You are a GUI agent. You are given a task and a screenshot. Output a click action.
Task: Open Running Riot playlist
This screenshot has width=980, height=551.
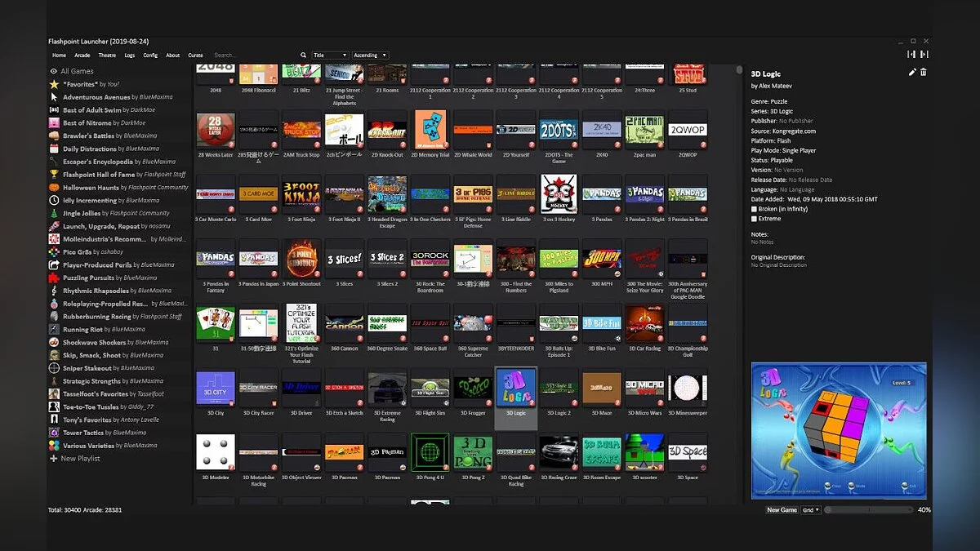coord(119,330)
